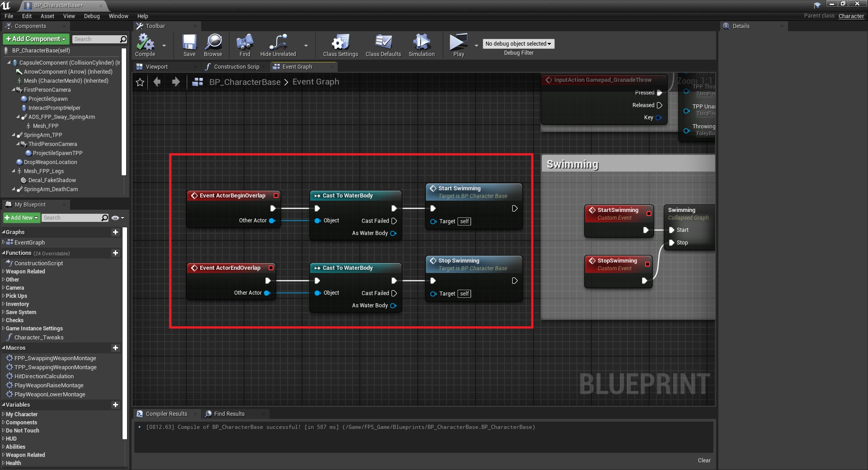868x470 pixels.
Task: Toggle favorite star for Event Graph
Action: pos(140,82)
